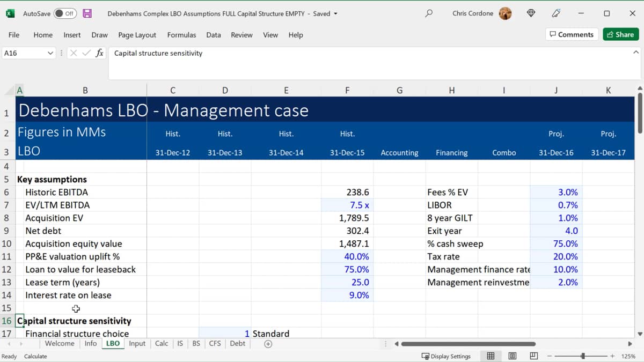Click the horizontal scrollbar thumb
The width and height of the screenshot is (644, 362).
pos(468,344)
